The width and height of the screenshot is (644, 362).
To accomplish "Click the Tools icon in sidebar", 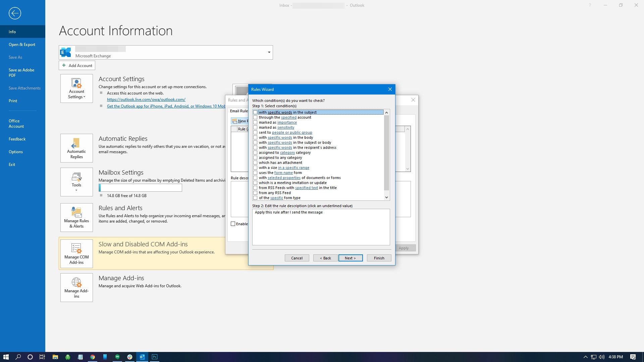I will click(x=76, y=182).
